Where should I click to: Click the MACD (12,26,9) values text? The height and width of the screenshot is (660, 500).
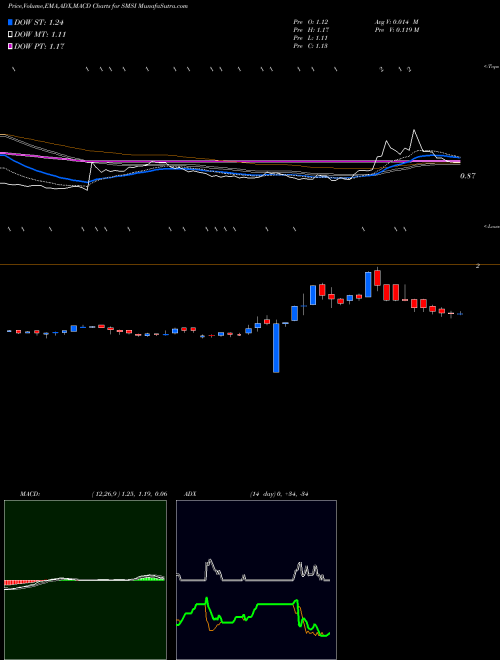coord(129,494)
